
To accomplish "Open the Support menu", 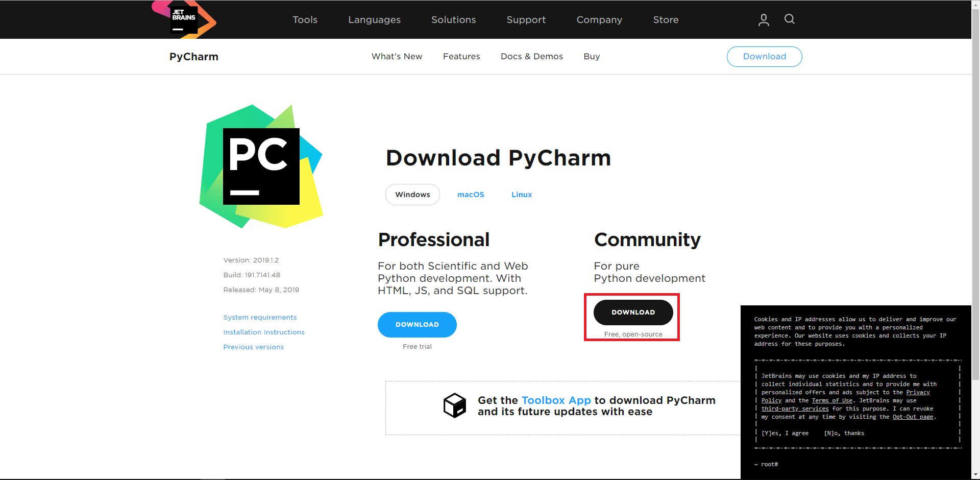I will 526,20.
